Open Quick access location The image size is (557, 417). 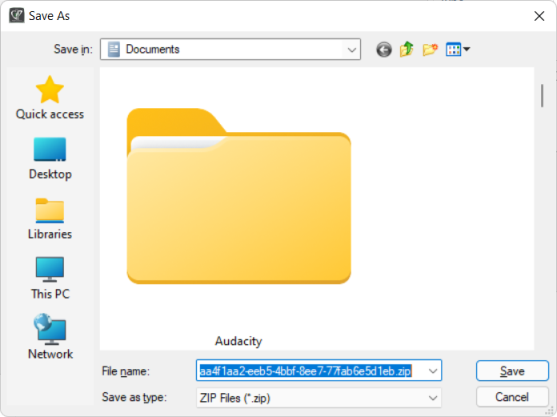50,98
